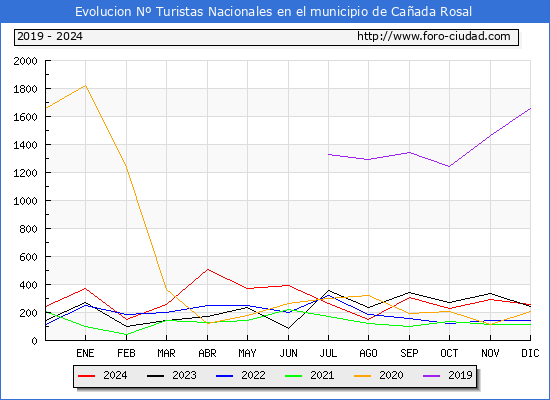Click the 2000 y-axis value

click(25, 61)
